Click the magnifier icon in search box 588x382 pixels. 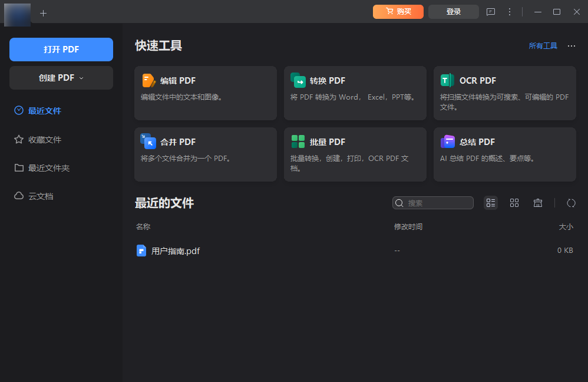pos(399,203)
